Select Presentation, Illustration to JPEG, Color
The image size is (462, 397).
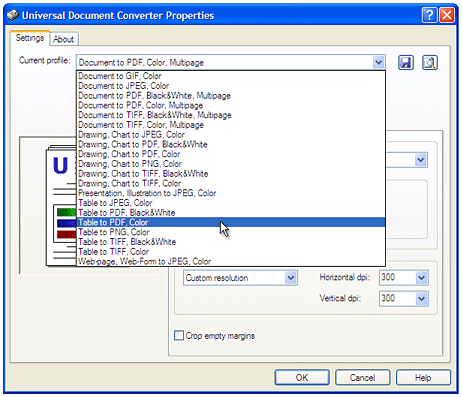click(x=231, y=193)
